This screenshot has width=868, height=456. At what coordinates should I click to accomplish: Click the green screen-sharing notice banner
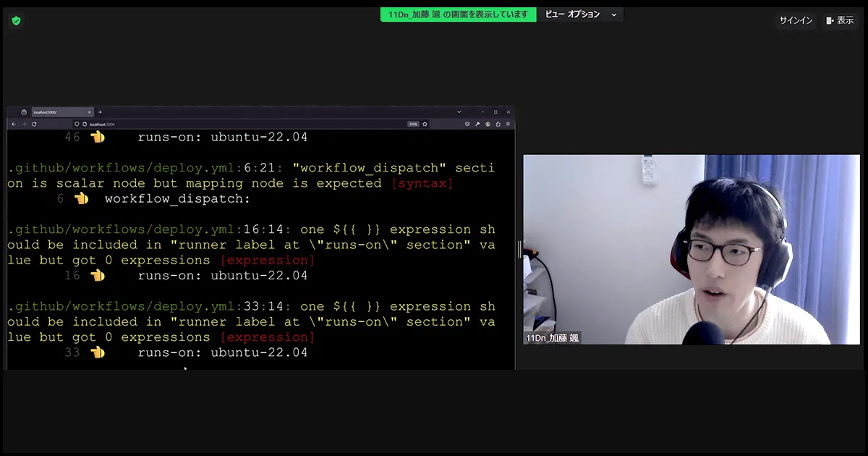click(x=459, y=14)
